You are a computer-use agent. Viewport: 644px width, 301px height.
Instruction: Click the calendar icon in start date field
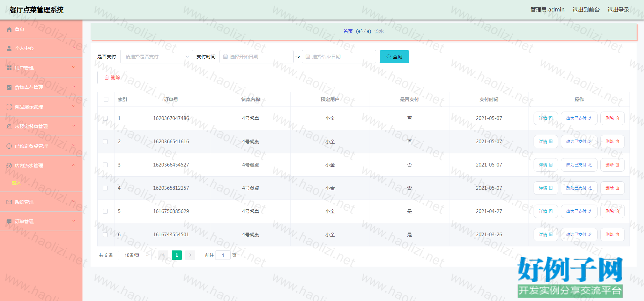pos(226,57)
